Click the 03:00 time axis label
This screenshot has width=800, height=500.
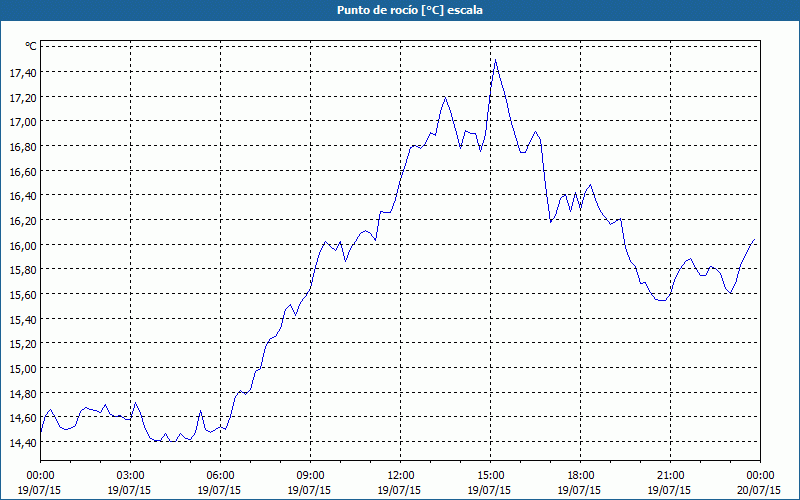pyautogui.click(x=131, y=476)
